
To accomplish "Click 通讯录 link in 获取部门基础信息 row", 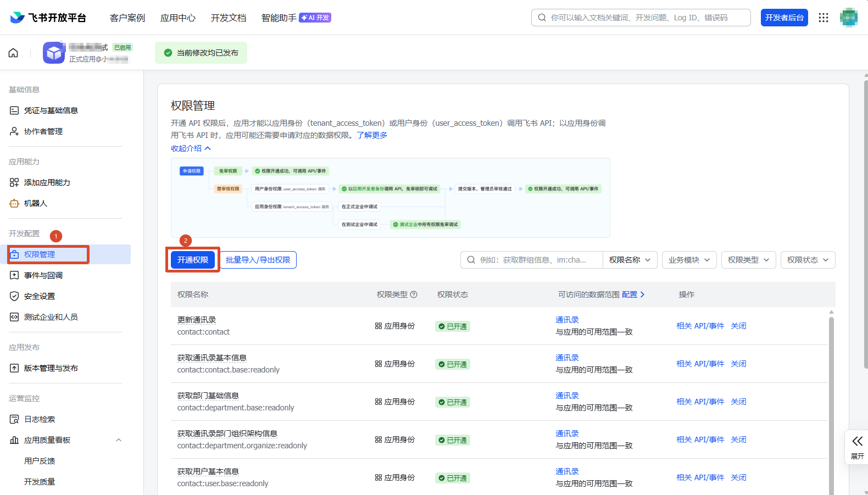I will pos(567,396).
